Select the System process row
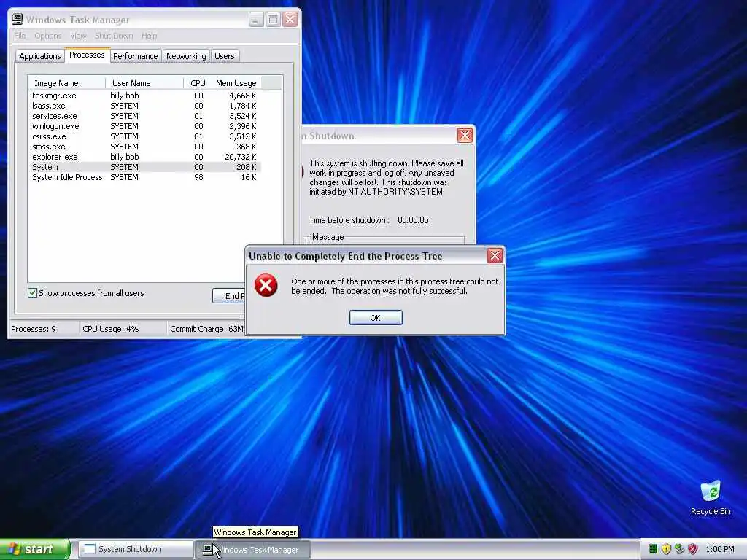The width and height of the screenshot is (747, 560). [x=144, y=167]
